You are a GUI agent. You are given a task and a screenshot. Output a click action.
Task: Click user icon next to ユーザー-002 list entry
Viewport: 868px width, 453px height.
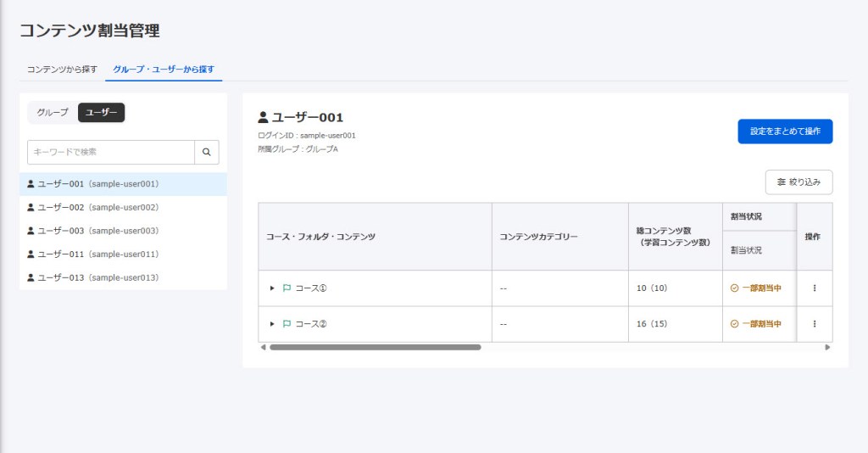pos(31,207)
